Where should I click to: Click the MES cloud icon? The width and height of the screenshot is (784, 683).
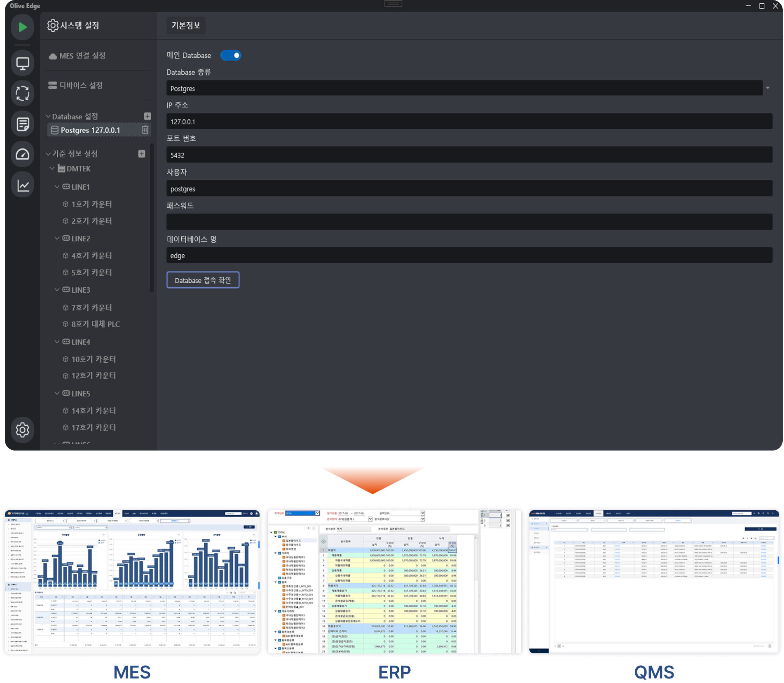53,56
